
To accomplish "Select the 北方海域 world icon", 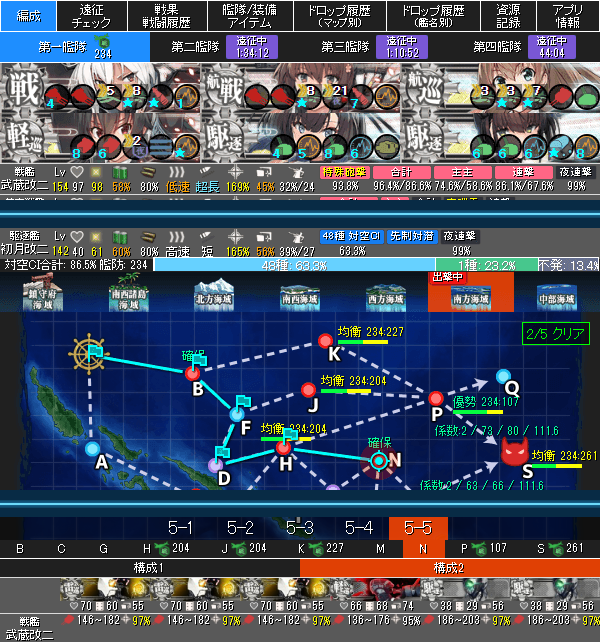I will 214,294.
